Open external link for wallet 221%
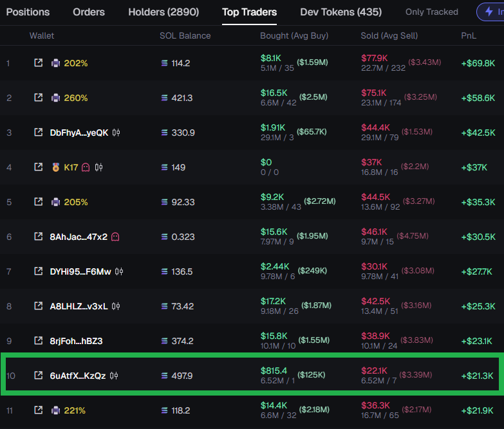The height and width of the screenshot is (429, 504). pyautogui.click(x=38, y=410)
